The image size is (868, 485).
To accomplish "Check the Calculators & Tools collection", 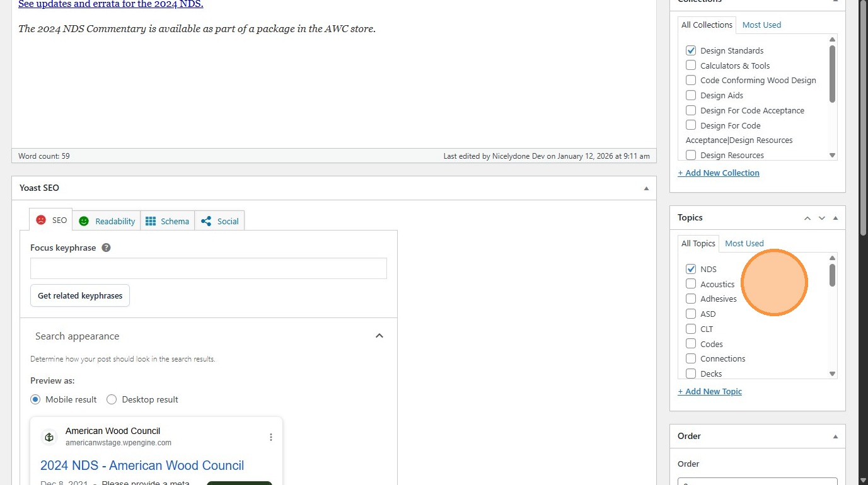I will click(691, 66).
